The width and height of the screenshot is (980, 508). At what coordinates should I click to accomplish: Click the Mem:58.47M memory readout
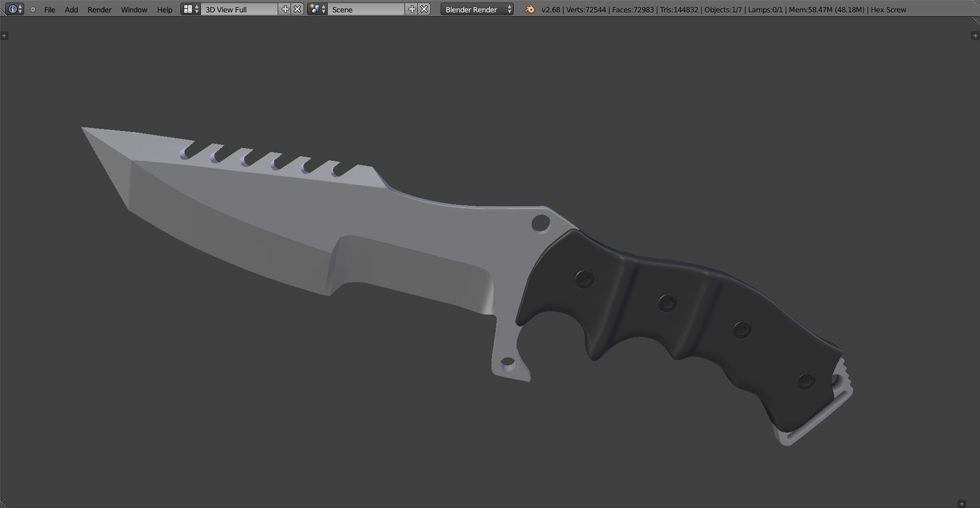(826, 9)
